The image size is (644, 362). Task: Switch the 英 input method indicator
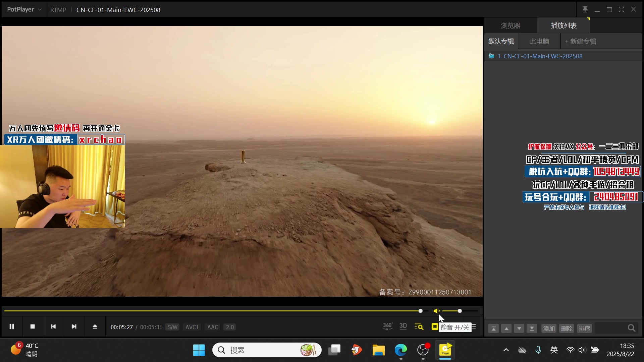pyautogui.click(x=554, y=350)
